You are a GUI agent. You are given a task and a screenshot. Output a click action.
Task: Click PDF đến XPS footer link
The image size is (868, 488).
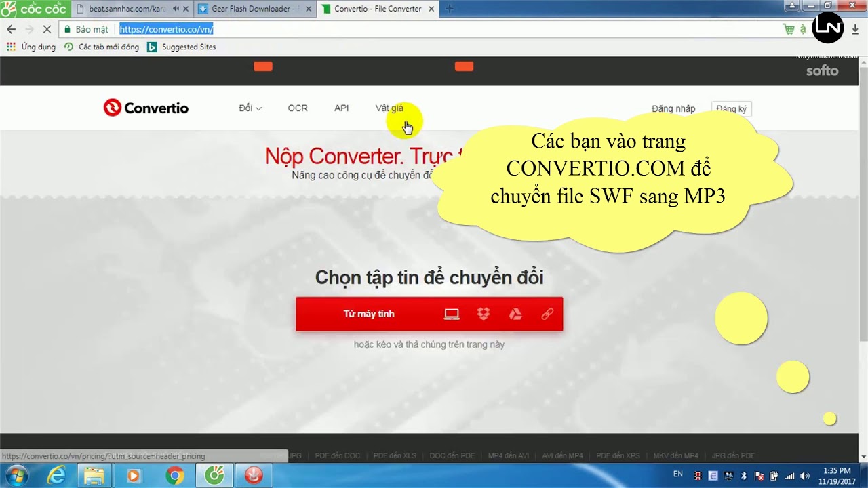click(618, 455)
